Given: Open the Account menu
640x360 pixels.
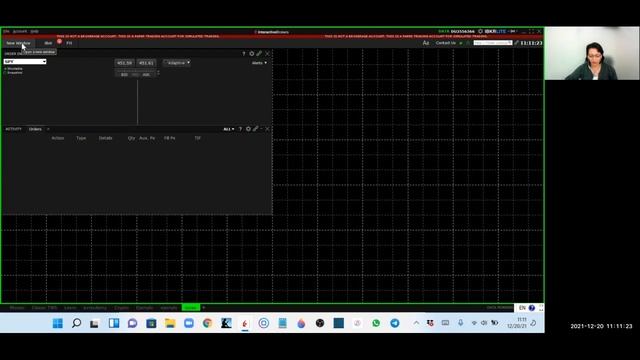Looking at the screenshot, I should [20, 31].
